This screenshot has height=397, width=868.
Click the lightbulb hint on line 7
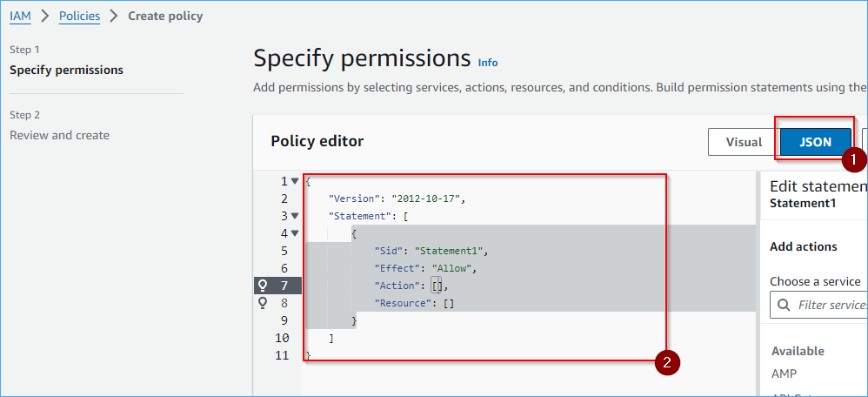pyautogui.click(x=263, y=286)
